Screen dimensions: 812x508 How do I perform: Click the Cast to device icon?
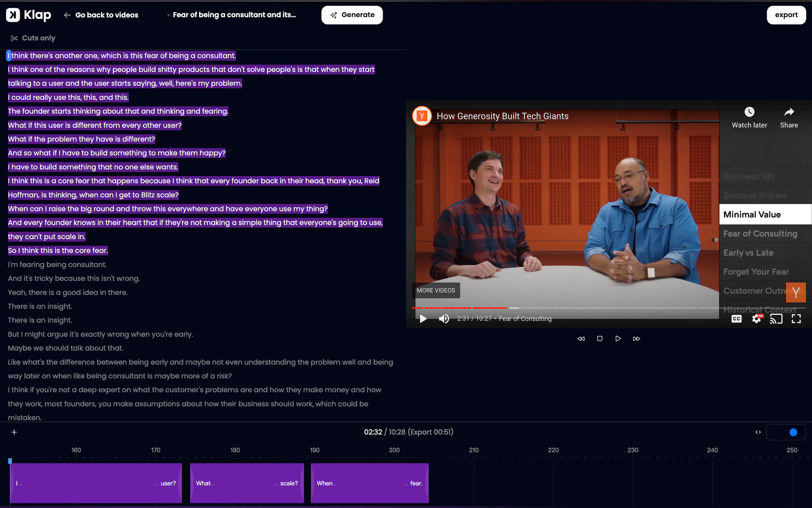(776, 319)
